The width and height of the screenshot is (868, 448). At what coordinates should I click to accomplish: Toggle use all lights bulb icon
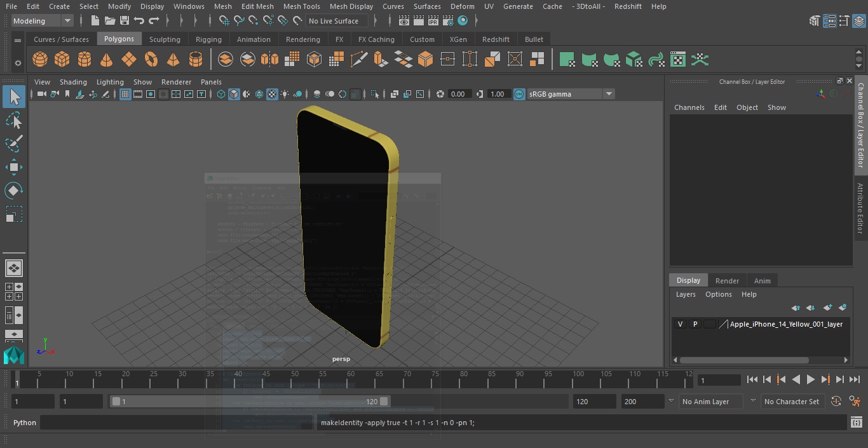point(285,94)
